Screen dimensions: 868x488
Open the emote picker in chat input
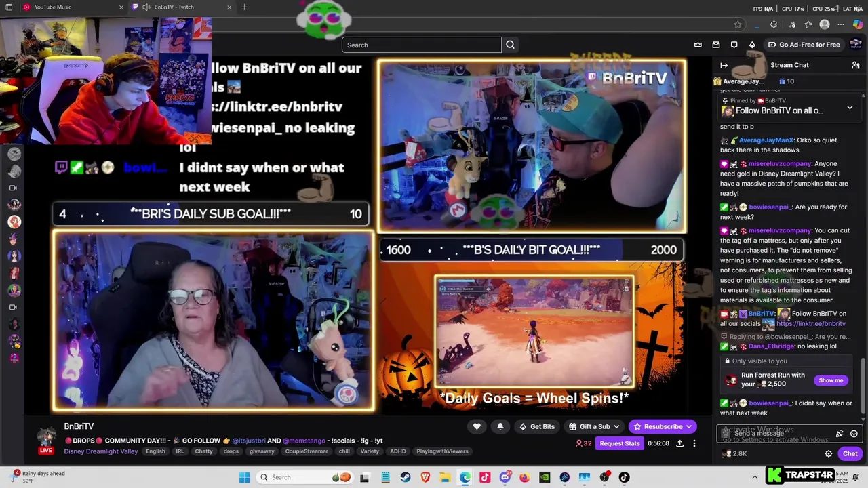pos(854,434)
